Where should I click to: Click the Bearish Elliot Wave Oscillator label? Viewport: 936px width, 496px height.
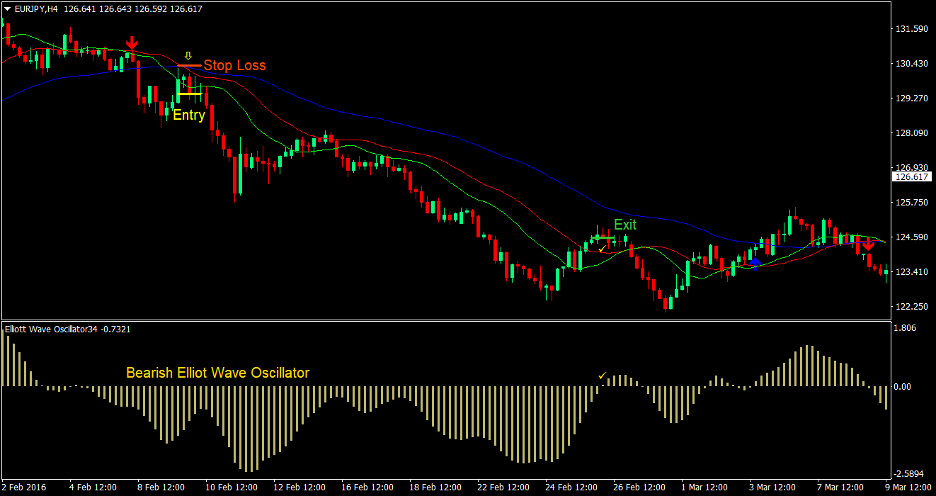[x=218, y=373]
